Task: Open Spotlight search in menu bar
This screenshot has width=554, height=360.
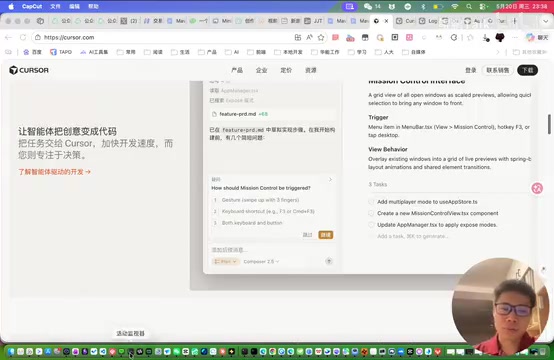Action: tap(469, 6)
